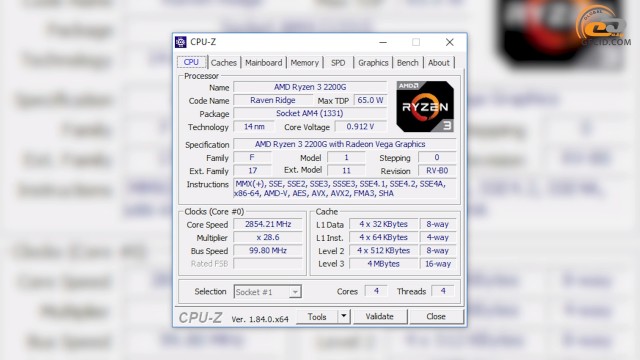The image size is (640, 360).
Task: Show the About tab
Action: 439,62
